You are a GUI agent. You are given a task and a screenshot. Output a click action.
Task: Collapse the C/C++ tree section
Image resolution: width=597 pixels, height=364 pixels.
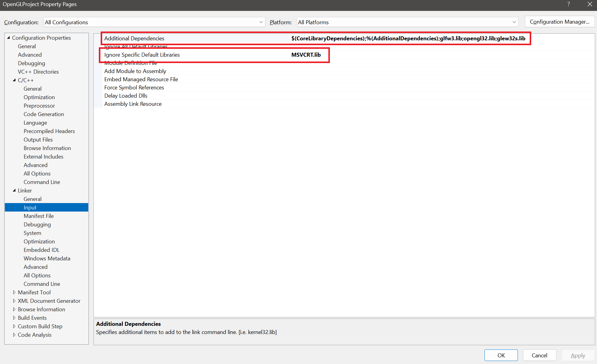(14, 80)
